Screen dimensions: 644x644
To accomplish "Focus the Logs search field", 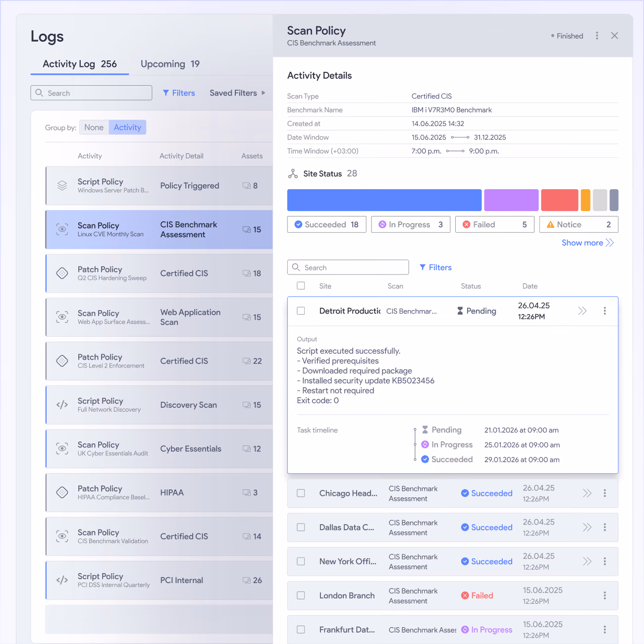I will pos(91,93).
